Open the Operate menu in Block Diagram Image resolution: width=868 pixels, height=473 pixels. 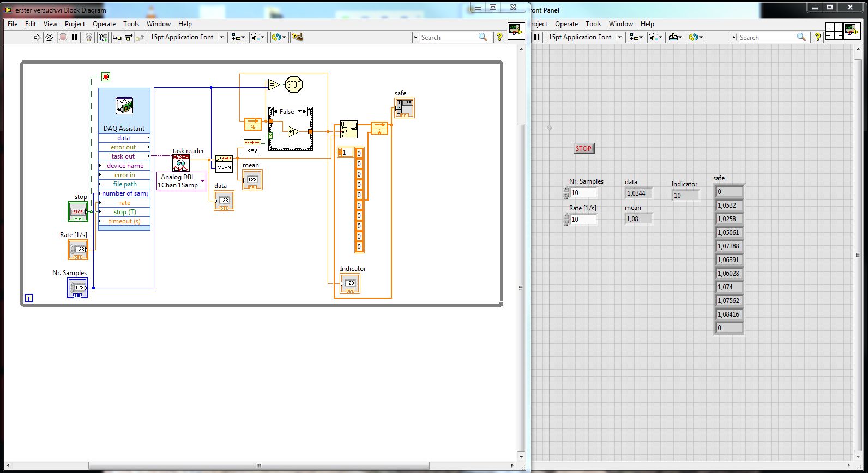click(x=104, y=24)
